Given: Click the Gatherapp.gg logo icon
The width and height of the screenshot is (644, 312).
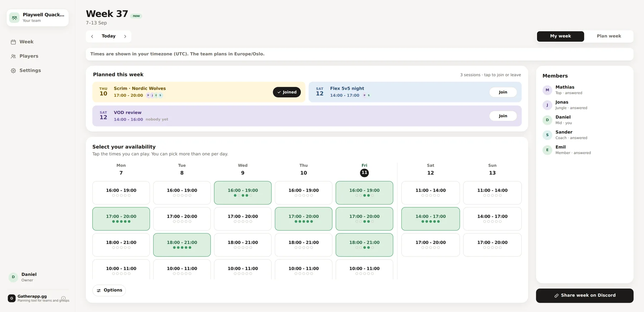Looking at the screenshot, I should [11, 298].
